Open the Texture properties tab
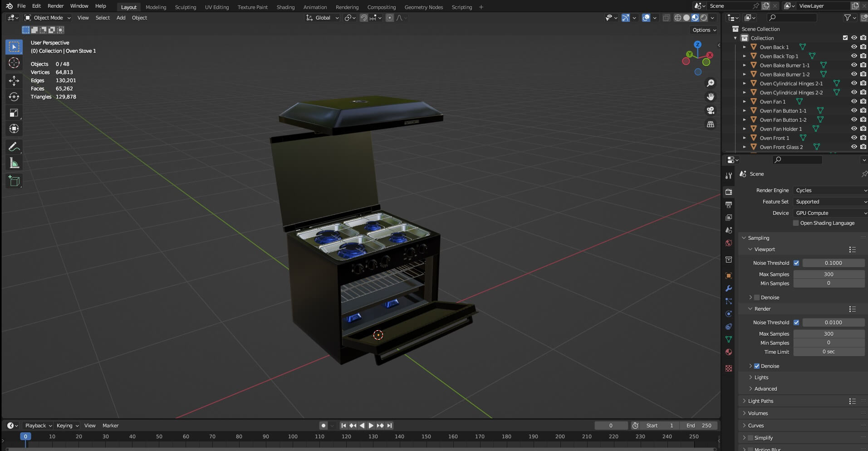The height and width of the screenshot is (451, 868). point(729,368)
